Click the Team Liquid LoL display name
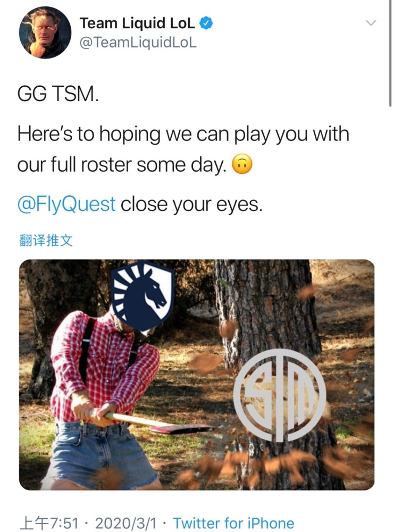Screen dimensions: 394x532 click(137, 23)
